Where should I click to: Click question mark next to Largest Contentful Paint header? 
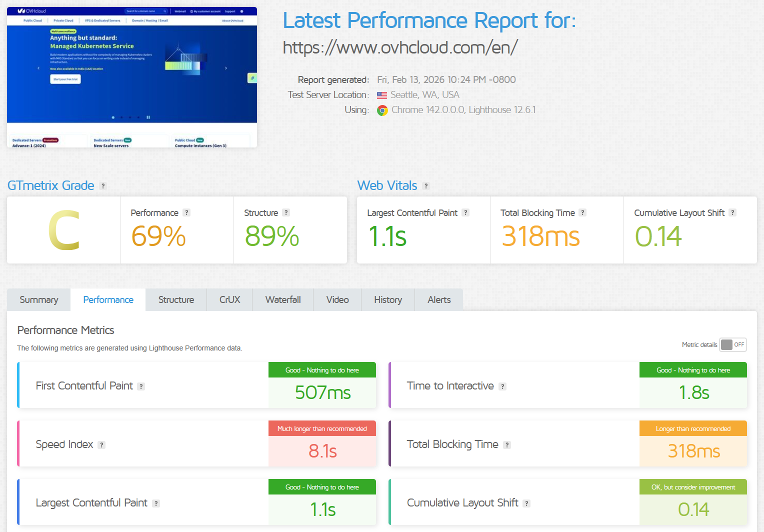pyautogui.click(x=466, y=212)
